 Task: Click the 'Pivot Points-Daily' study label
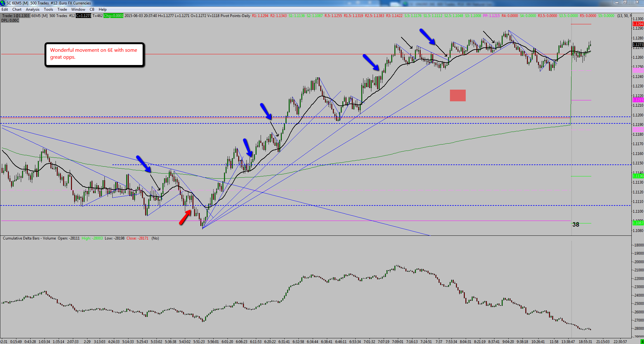click(235, 16)
